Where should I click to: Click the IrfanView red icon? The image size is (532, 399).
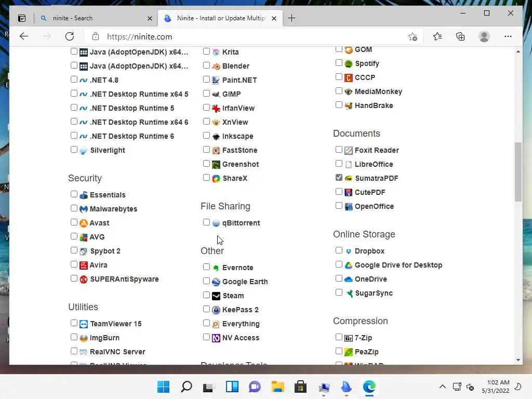(x=216, y=108)
